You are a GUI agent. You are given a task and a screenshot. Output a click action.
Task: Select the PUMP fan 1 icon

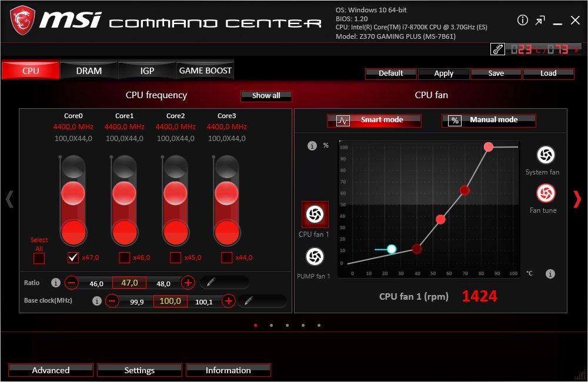[315, 256]
